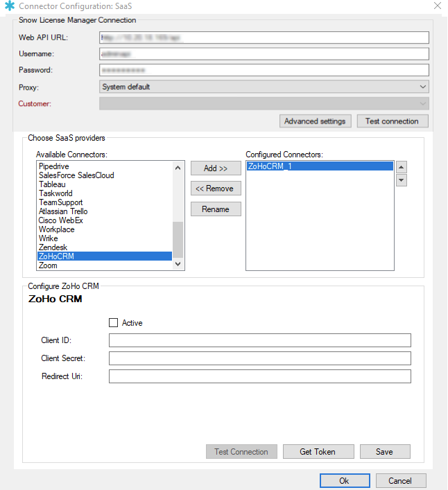
Task: Click the Rename button
Action: [x=216, y=209]
